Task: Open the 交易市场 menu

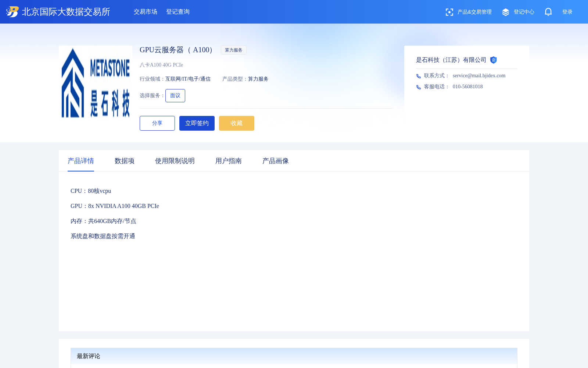Action: click(146, 12)
